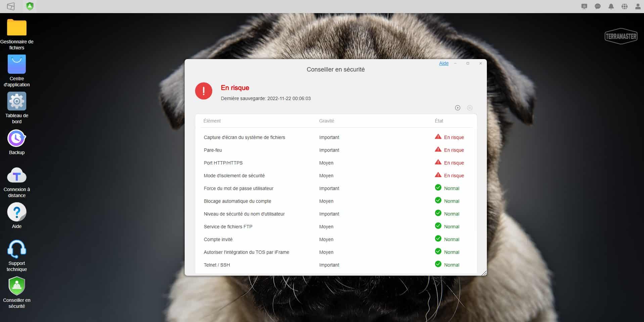Click green check for Force du mot de passe
This screenshot has width=644, height=322.
(438, 187)
